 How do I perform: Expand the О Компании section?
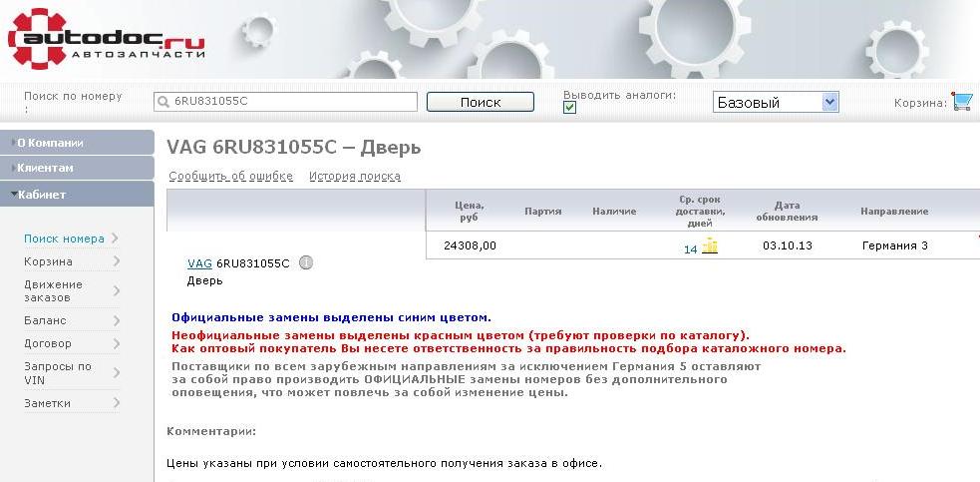pyautogui.click(x=77, y=143)
